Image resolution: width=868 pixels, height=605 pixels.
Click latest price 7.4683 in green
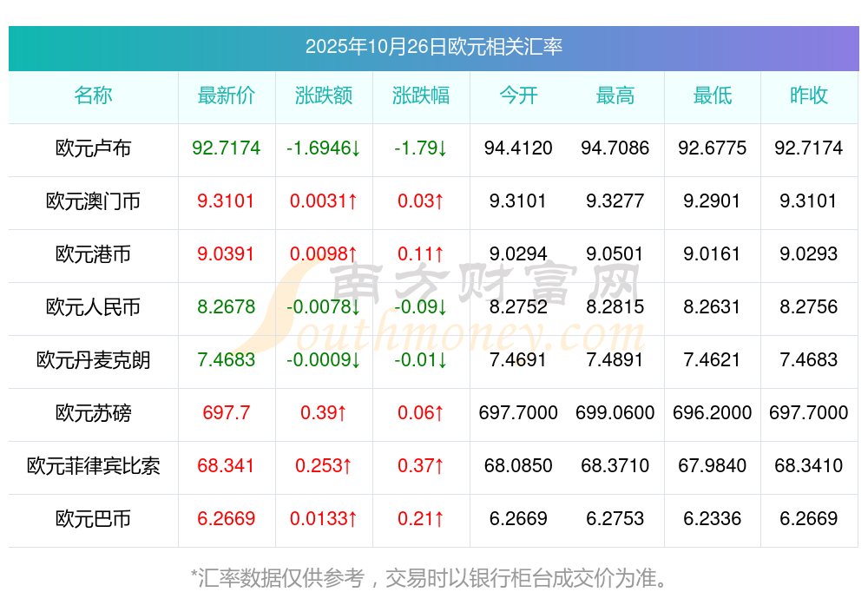click(x=226, y=360)
